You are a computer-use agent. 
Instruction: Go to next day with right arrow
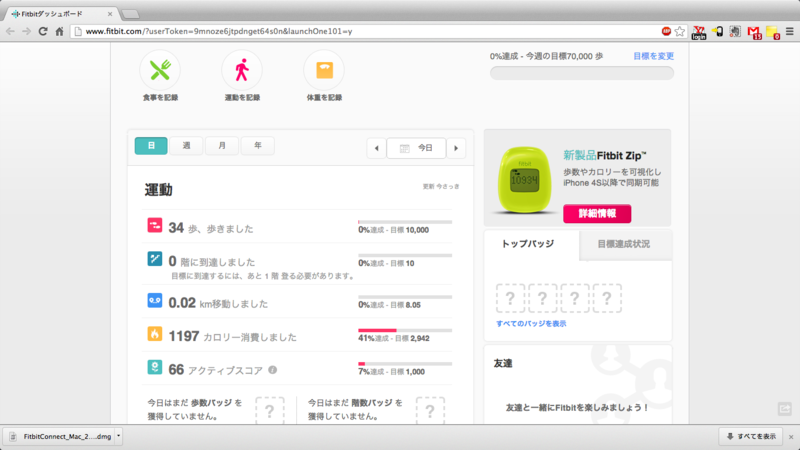point(456,148)
